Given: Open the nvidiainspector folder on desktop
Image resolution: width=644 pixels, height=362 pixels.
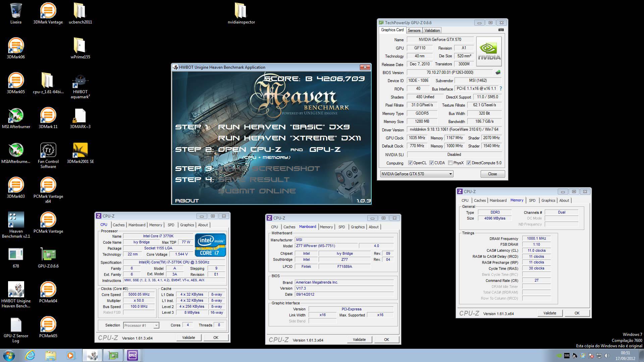Looking at the screenshot, I should pyautogui.click(x=241, y=13).
